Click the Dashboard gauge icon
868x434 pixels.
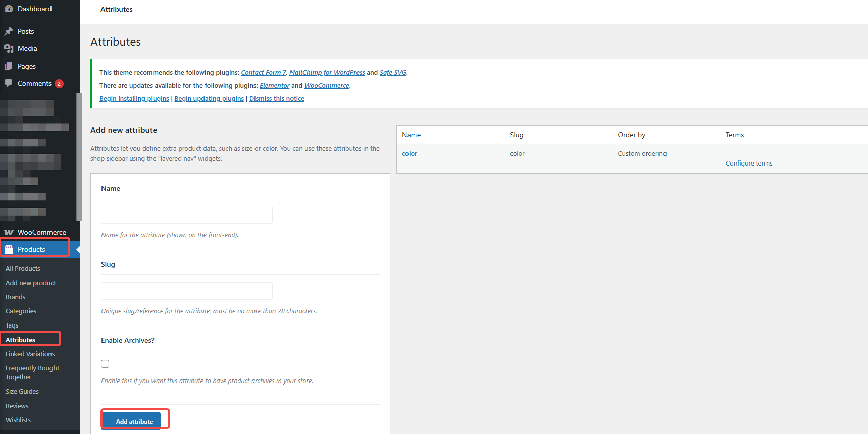tap(9, 9)
